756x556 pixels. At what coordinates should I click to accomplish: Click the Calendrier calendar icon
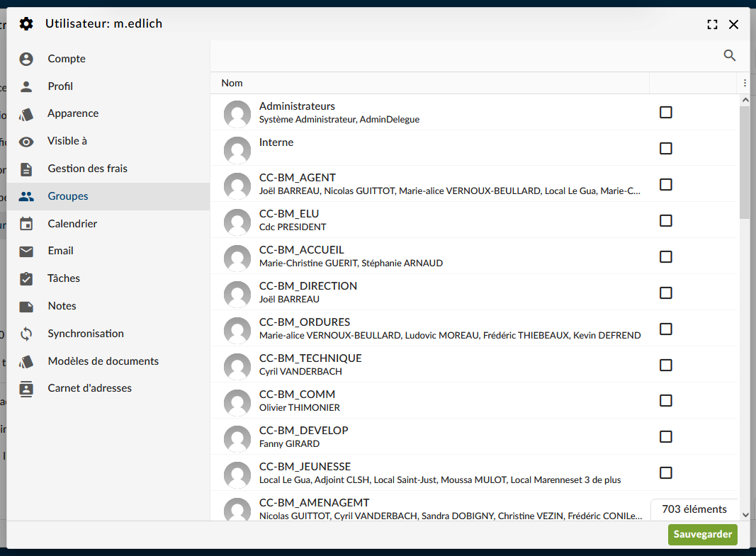coord(26,223)
